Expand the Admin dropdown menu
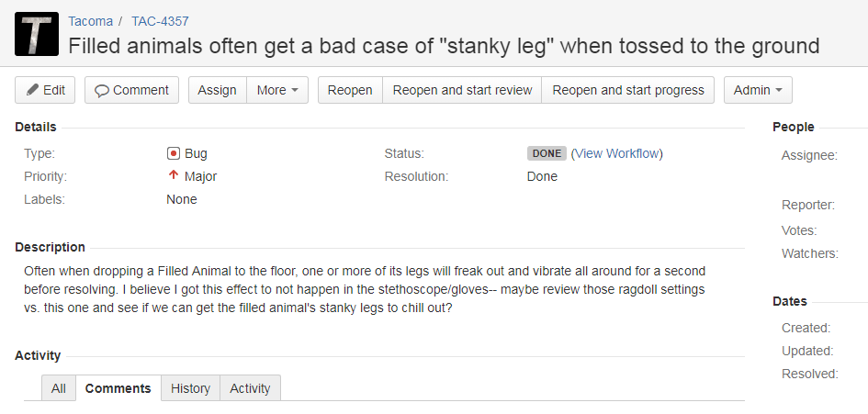Image resolution: width=868 pixels, height=414 pixels. pos(758,90)
